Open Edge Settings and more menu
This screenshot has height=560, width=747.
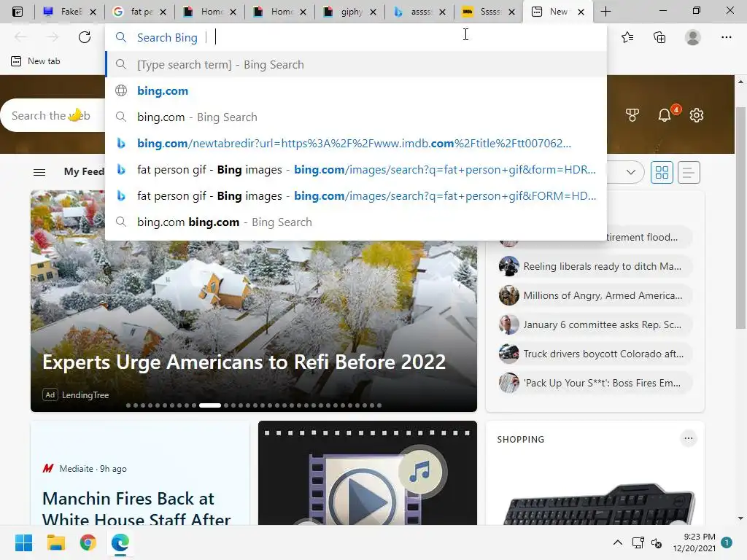click(726, 37)
